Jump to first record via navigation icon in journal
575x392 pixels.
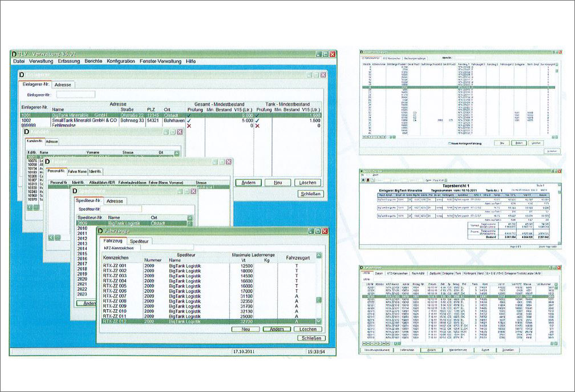click(363, 342)
